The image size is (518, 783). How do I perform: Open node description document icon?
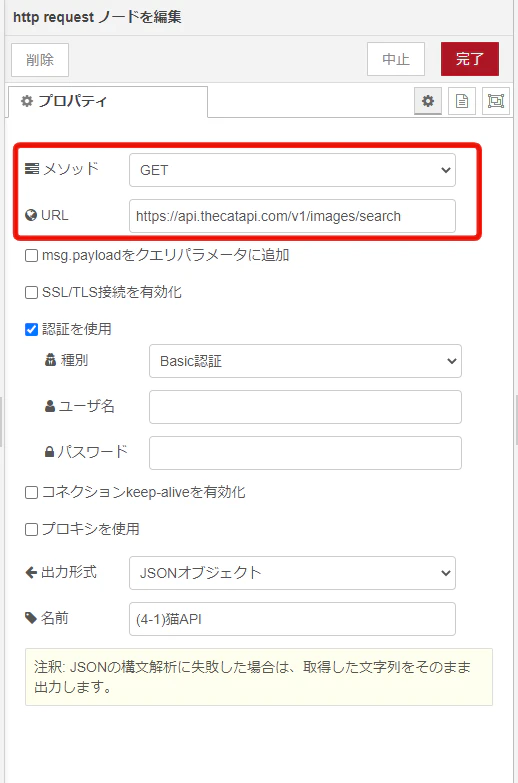tap(462, 101)
